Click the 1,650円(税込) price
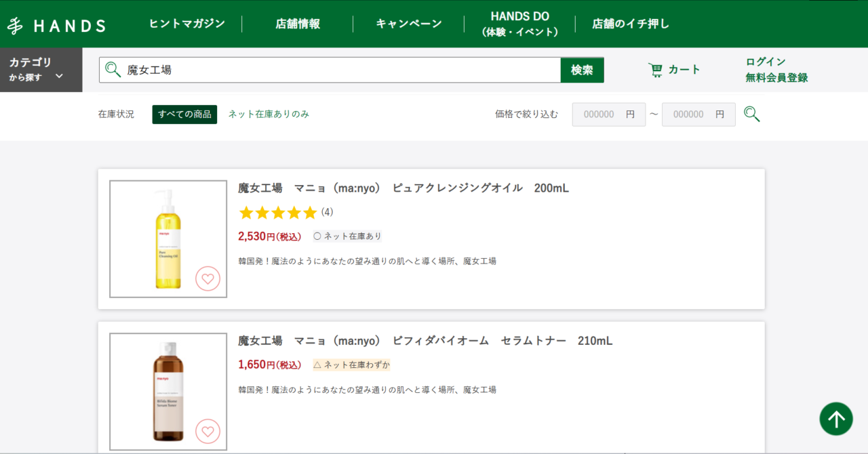This screenshot has height=454, width=868. [x=269, y=365]
